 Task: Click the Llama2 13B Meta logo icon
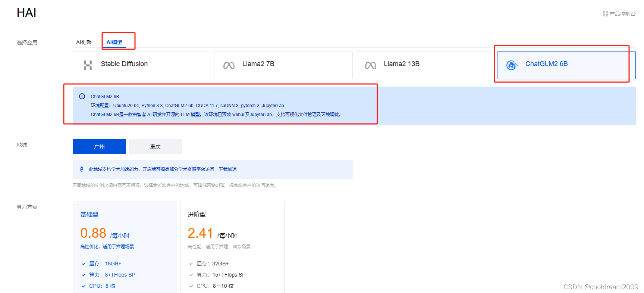(x=371, y=66)
